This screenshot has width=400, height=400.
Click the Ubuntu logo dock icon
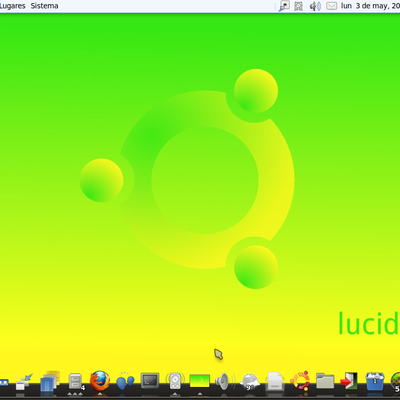tap(300, 381)
